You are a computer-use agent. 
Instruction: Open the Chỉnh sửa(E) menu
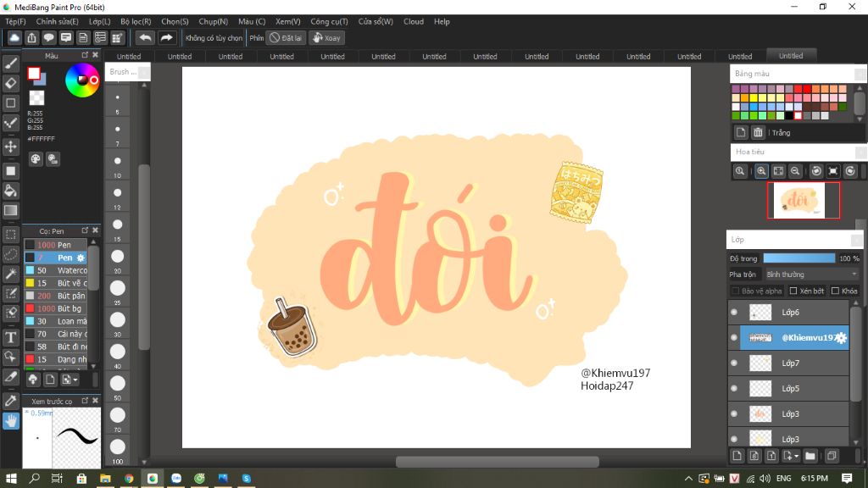tap(57, 21)
